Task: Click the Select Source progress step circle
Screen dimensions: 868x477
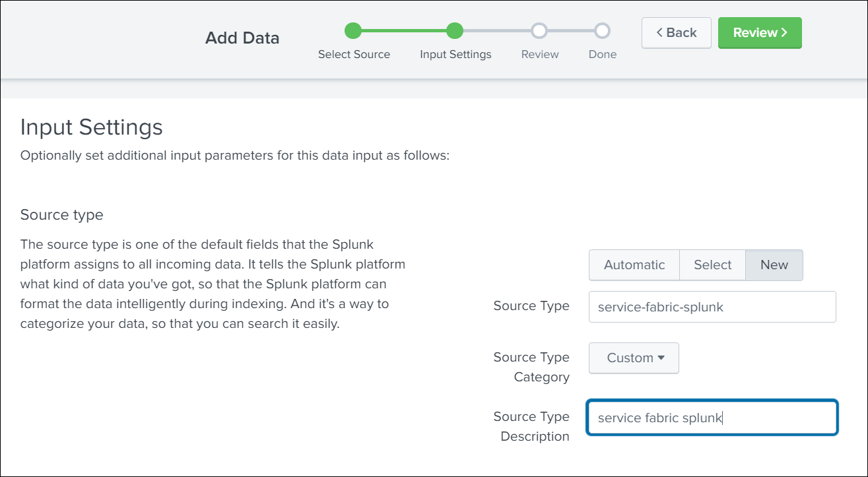Action: pos(354,30)
